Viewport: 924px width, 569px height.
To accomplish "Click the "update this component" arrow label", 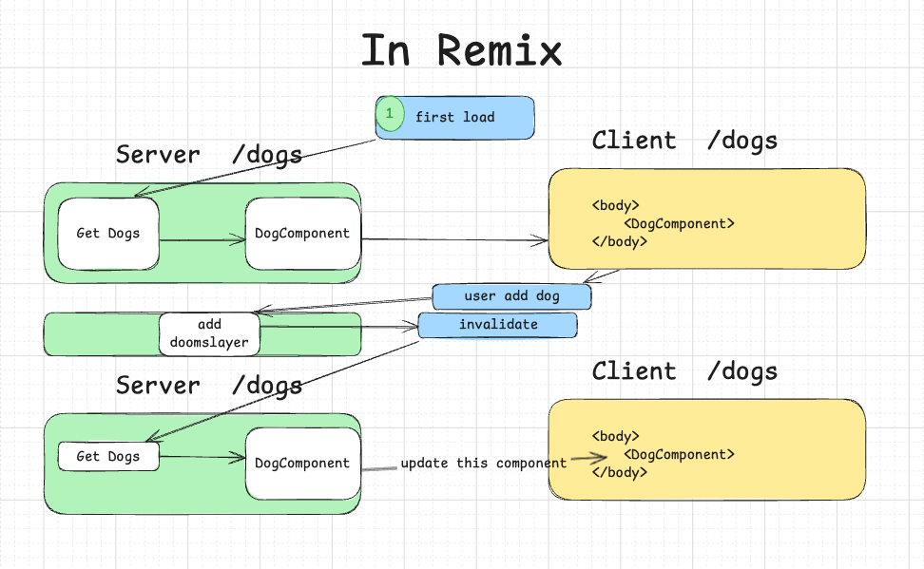I will (483, 463).
